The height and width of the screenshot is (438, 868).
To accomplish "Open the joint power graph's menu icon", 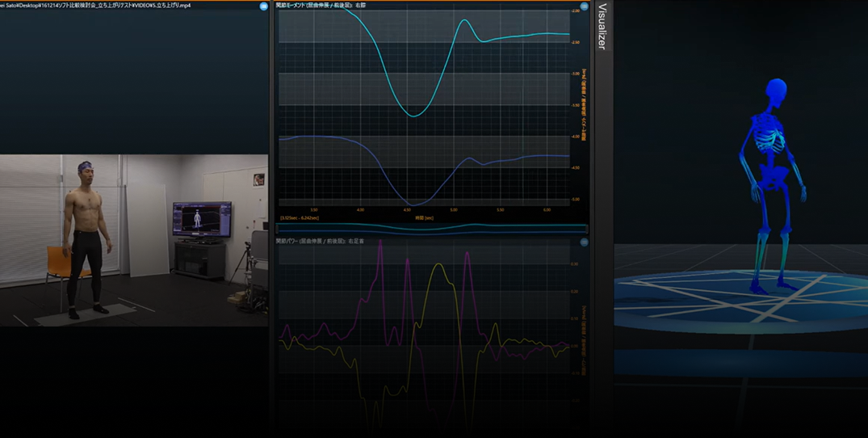I will click(x=584, y=242).
